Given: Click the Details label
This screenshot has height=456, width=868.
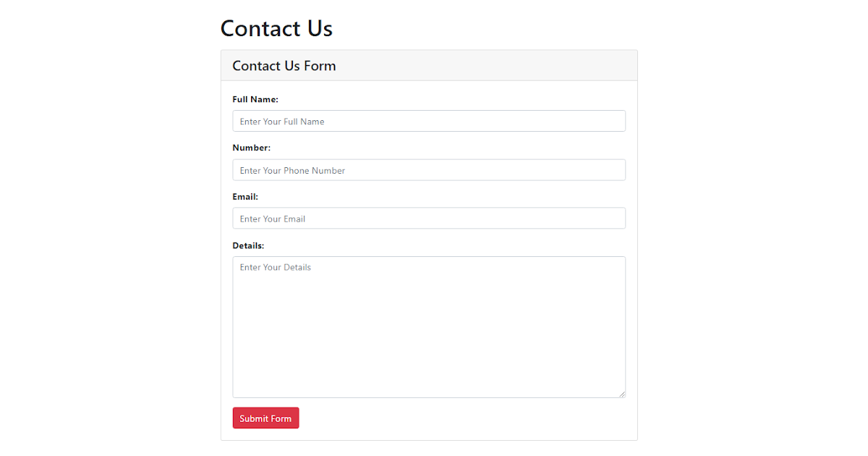Looking at the screenshot, I should pos(248,245).
